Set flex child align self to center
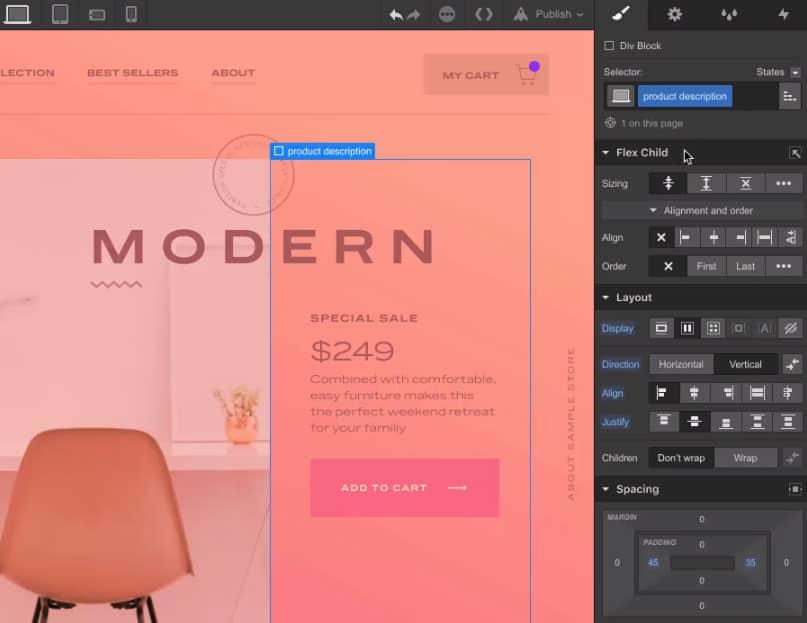This screenshot has height=623, width=807. (x=713, y=237)
